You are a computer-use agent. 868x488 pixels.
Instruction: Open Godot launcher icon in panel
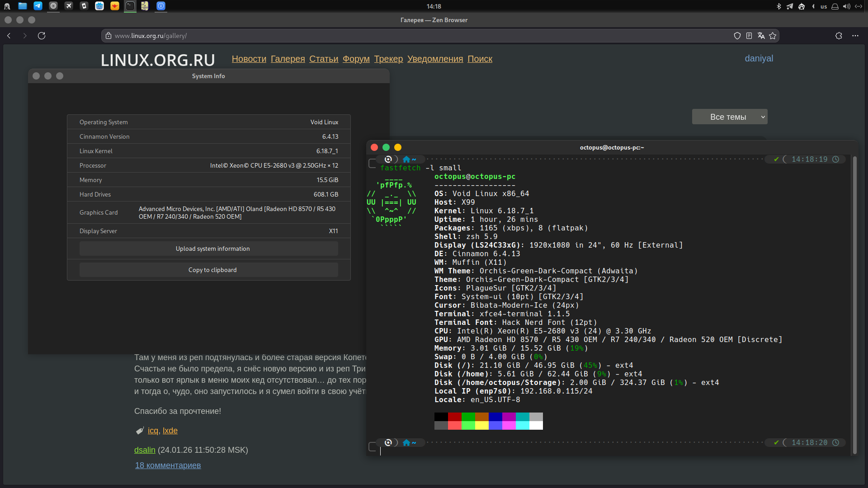pyautogui.click(x=99, y=6)
